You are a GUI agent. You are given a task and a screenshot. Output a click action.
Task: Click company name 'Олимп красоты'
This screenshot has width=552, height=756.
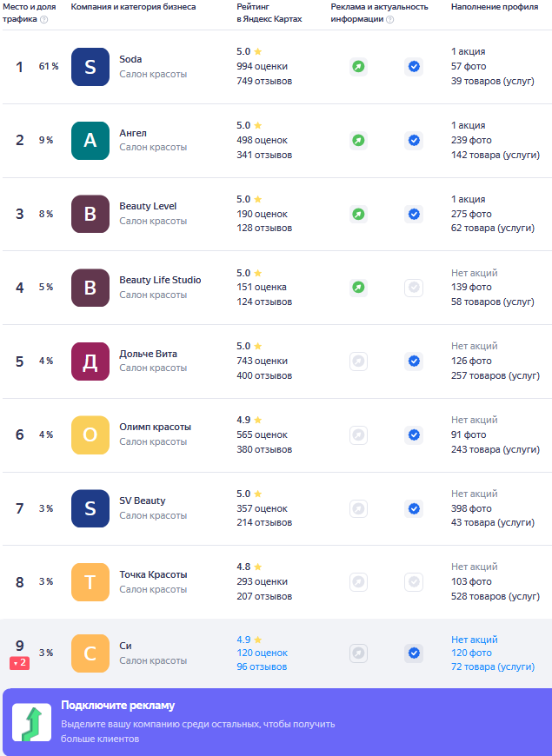pyautogui.click(x=156, y=428)
